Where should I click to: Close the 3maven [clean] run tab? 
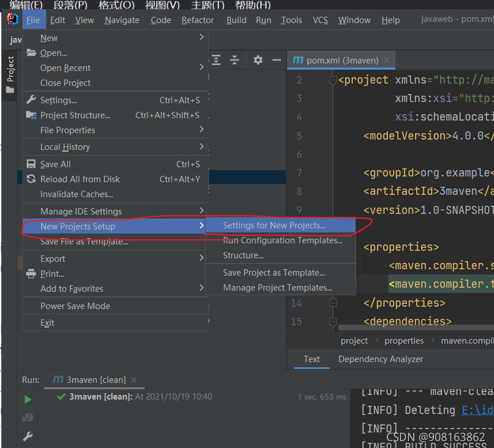tap(134, 380)
